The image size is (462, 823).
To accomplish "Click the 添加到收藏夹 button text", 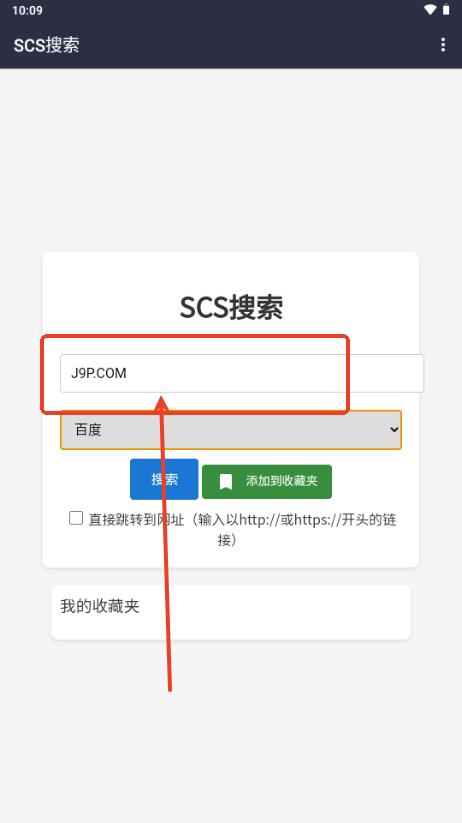I will tap(282, 481).
